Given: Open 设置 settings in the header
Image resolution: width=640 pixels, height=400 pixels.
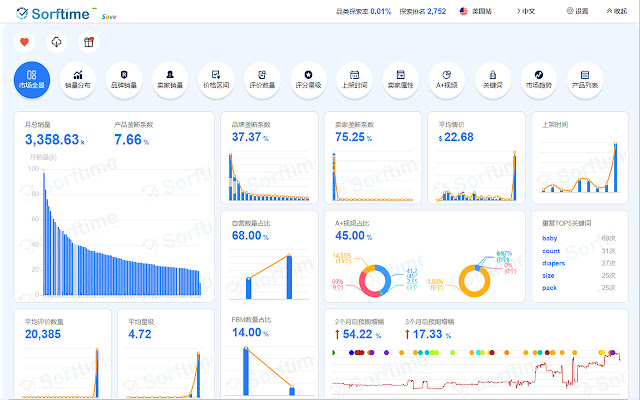Looking at the screenshot, I should coord(577,11).
